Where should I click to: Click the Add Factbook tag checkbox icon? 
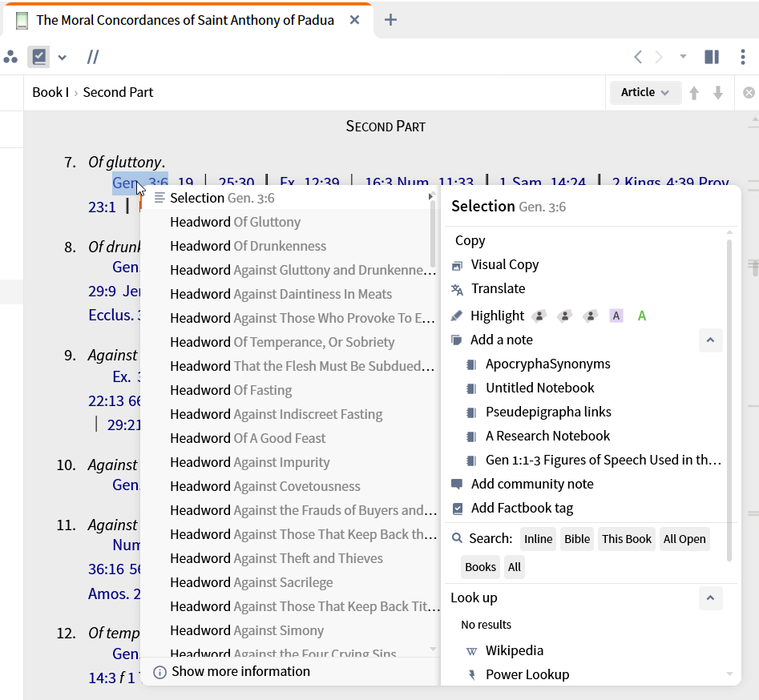click(457, 509)
